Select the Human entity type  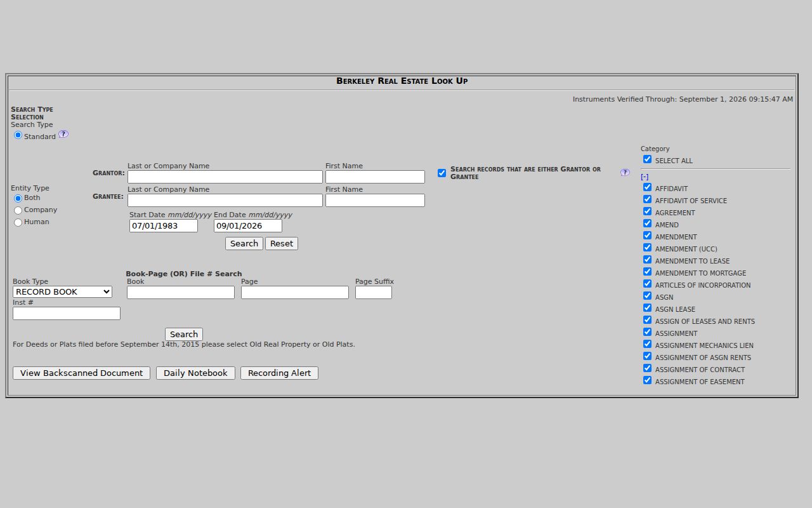click(x=18, y=222)
